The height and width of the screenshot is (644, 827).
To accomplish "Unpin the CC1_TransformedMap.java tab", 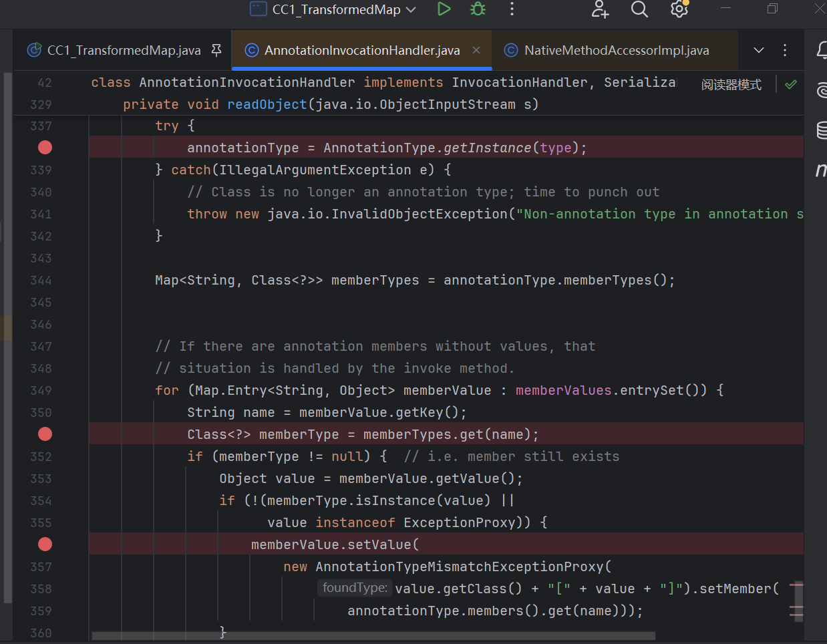I will pyautogui.click(x=216, y=50).
